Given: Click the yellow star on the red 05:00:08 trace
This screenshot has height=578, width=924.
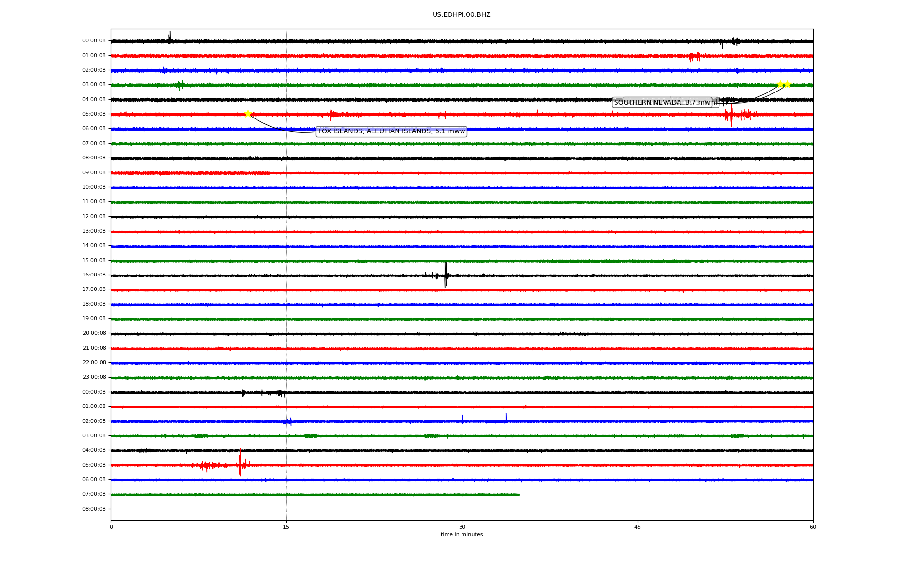Looking at the screenshot, I should [248, 114].
